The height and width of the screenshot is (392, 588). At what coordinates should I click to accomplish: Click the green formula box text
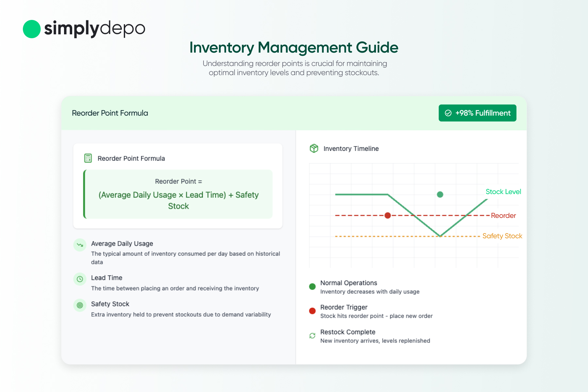pyautogui.click(x=178, y=200)
